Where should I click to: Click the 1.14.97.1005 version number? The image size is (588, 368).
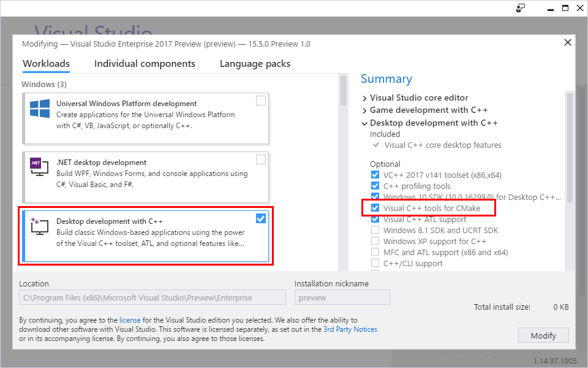(x=555, y=361)
